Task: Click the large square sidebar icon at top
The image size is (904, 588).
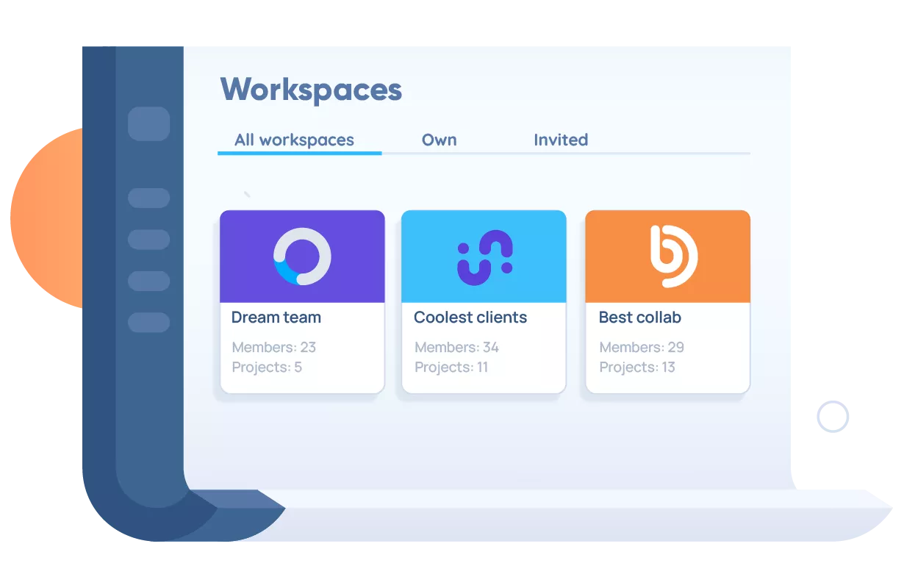Action: click(x=149, y=123)
